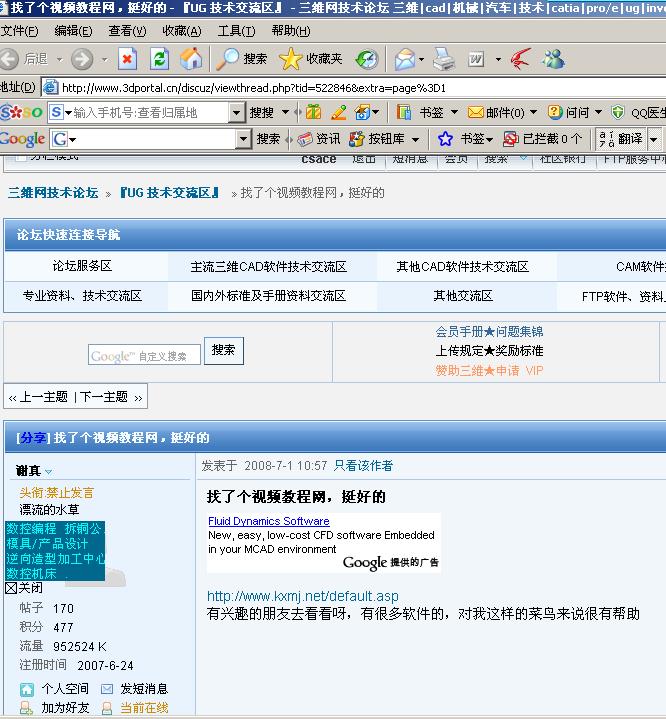Screen dimensions: 666x719
Task: Click the Edit with Word icon
Action: (476, 59)
